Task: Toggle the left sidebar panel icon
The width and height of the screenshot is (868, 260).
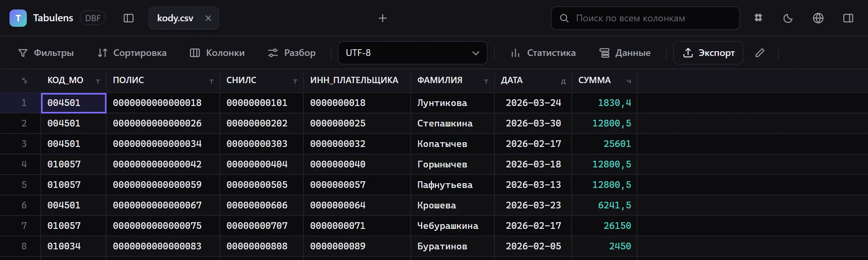Action: 129,18
